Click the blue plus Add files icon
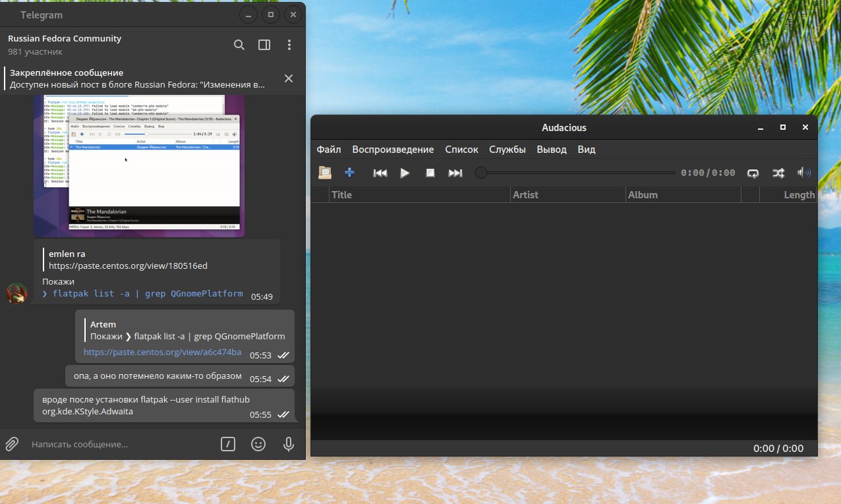The image size is (841, 504). (349, 173)
